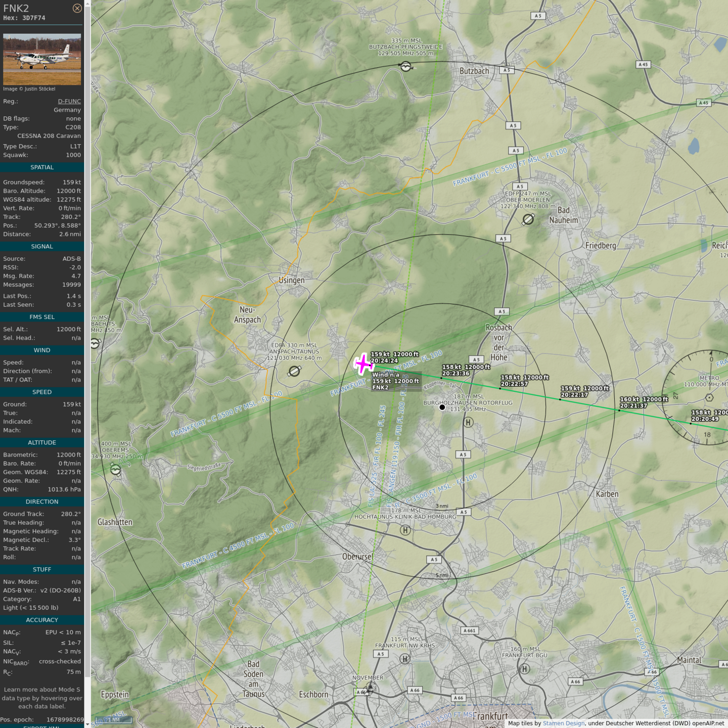
Task: Select Hochtaunus-Klinik Bad Homburg helipad icon
Action: (405, 530)
